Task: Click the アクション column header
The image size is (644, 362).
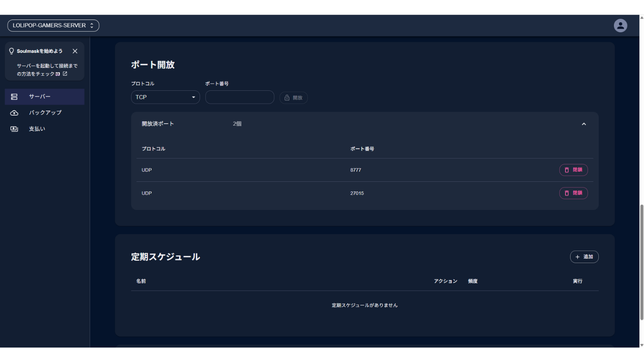Action: 446,281
